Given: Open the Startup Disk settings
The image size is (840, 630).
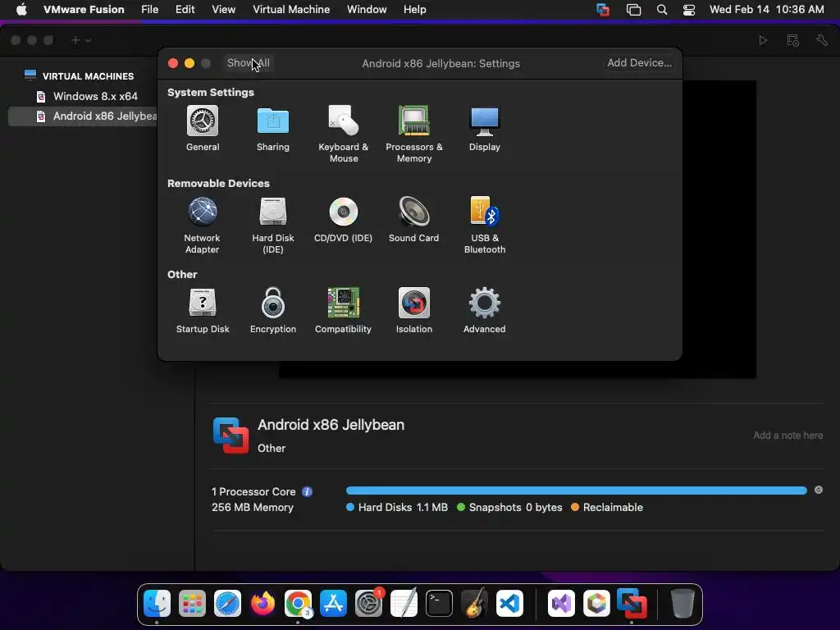Looking at the screenshot, I should (x=203, y=311).
